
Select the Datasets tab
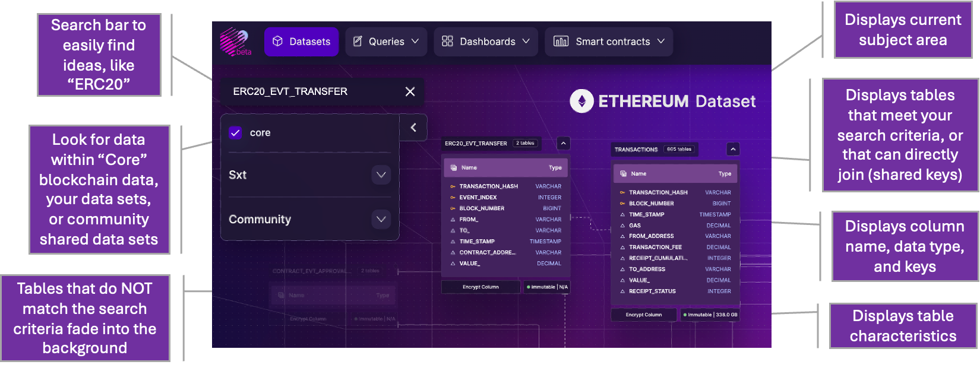click(301, 42)
